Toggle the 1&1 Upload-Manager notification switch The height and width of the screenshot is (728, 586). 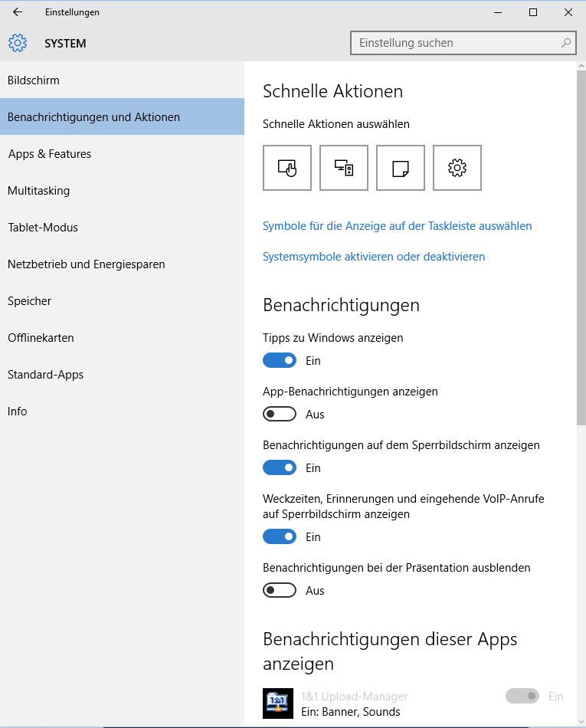[x=522, y=696]
